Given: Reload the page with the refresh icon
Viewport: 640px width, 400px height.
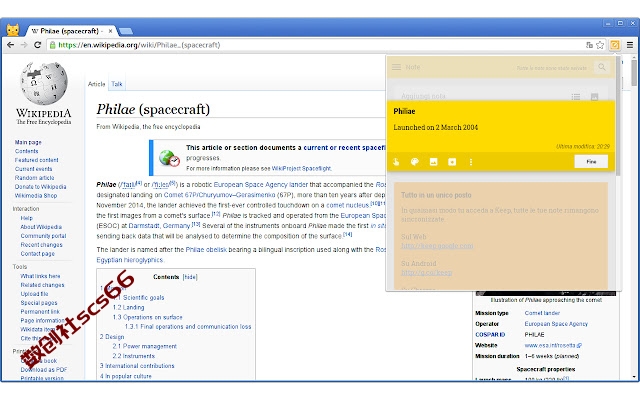Looking at the screenshot, I should (38, 45).
